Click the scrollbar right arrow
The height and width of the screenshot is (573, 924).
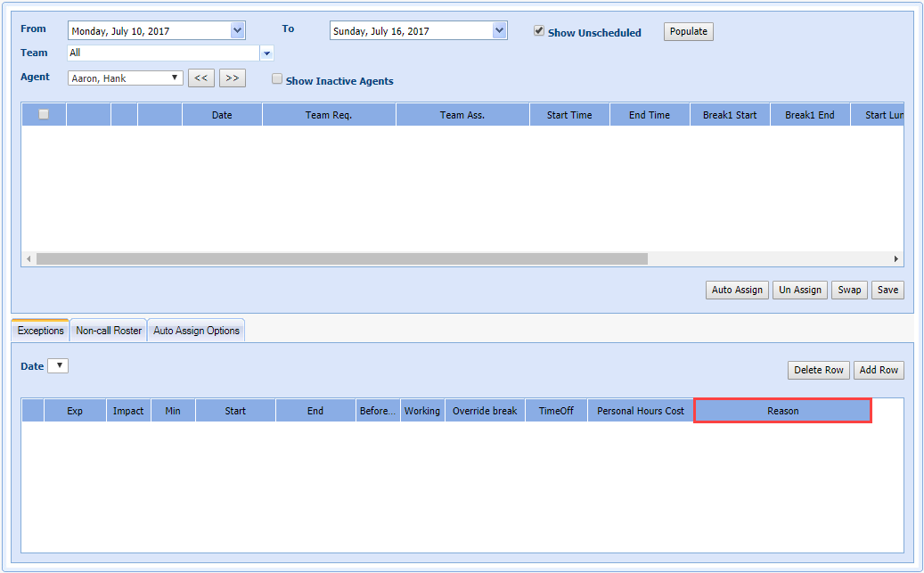(x=896, y=259)
